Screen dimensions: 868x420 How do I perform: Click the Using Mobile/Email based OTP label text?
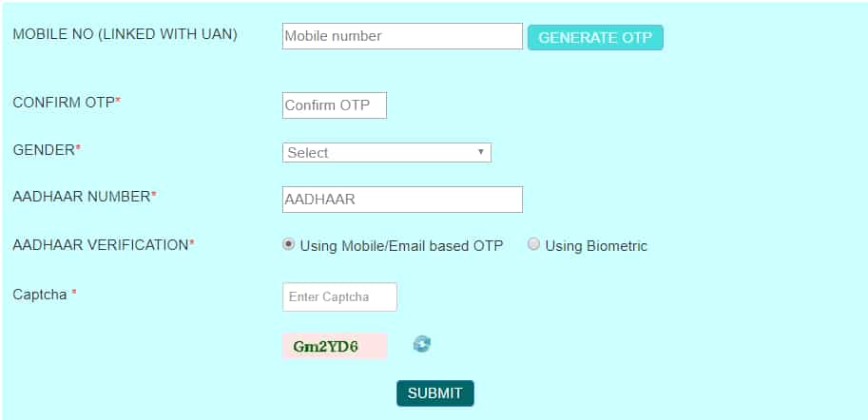401,246
